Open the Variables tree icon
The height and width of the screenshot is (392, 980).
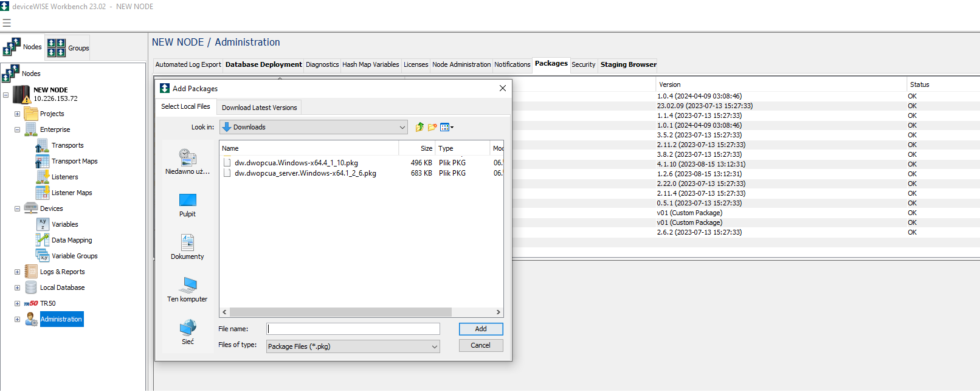coord(43,224)
